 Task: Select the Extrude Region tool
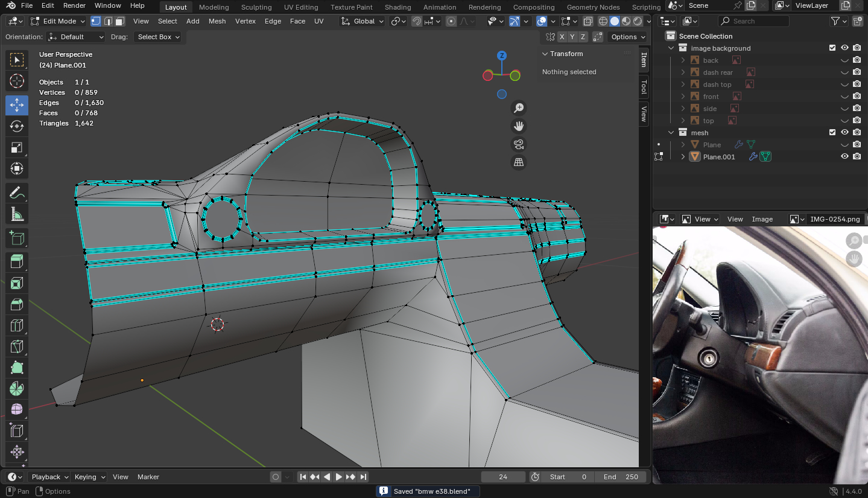[17, 261]
